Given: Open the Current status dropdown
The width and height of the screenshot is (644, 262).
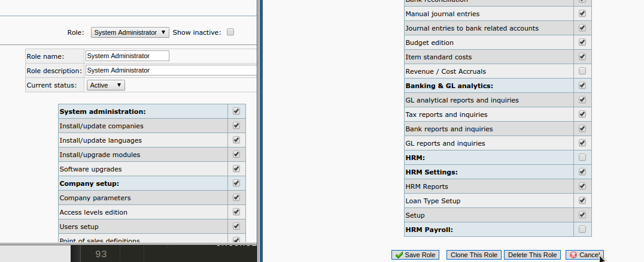Looking at the screenshot, I should [106, 85].
